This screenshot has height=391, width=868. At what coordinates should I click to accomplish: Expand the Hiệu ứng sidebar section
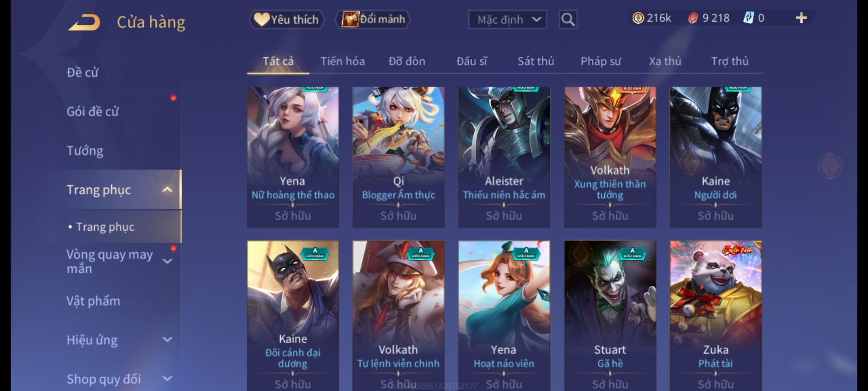[167, 340]
